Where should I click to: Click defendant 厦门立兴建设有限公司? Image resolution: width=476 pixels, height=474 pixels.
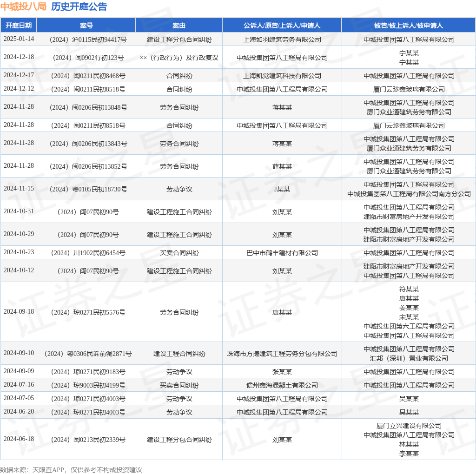[409, 426]
